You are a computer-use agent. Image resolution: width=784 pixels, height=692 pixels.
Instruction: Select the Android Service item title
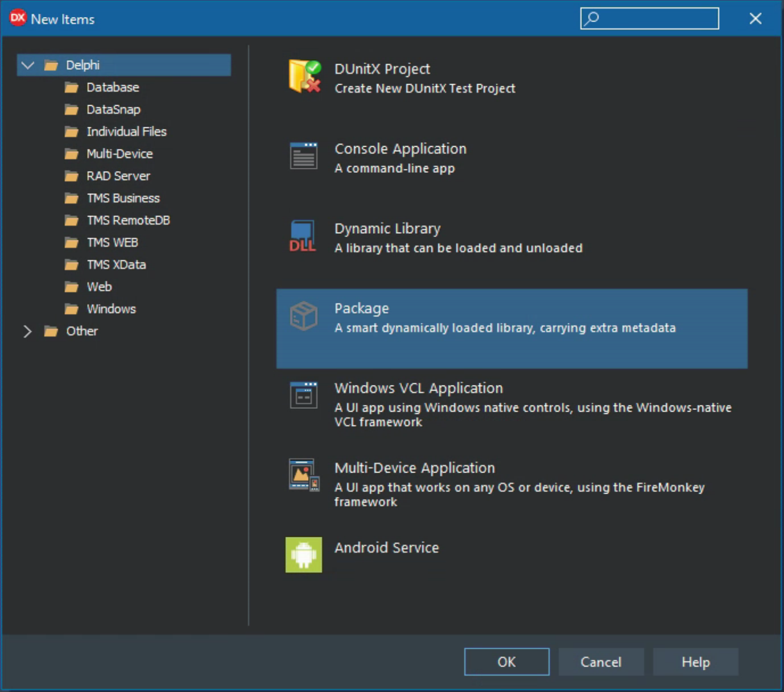[x=387, y=548]
